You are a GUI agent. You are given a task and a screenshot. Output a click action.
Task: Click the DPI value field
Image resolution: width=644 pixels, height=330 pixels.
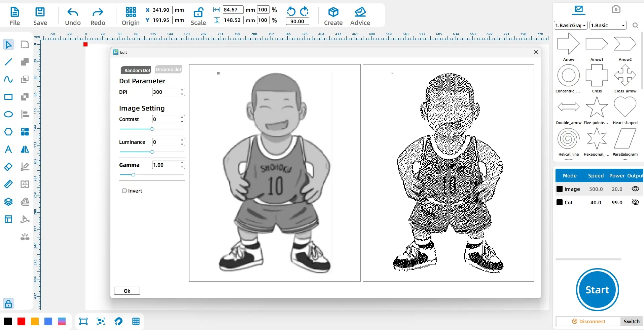168,92
